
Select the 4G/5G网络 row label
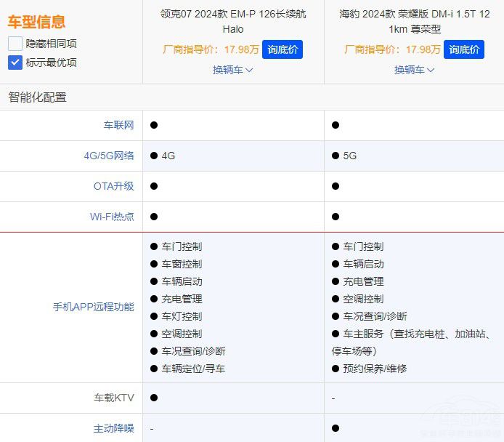pyautogui.click(x=109, y=156)
